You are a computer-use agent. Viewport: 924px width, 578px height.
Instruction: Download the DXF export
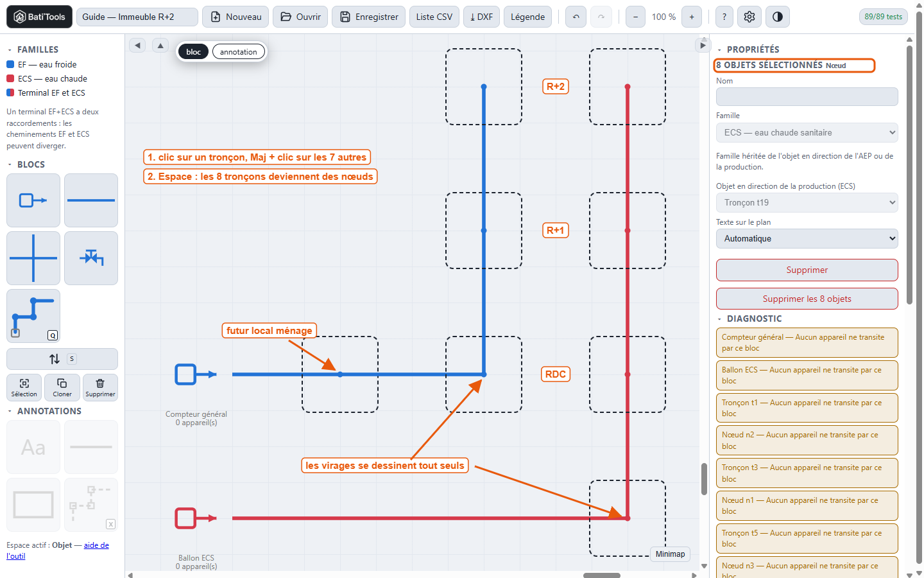[x=481, y=17]
